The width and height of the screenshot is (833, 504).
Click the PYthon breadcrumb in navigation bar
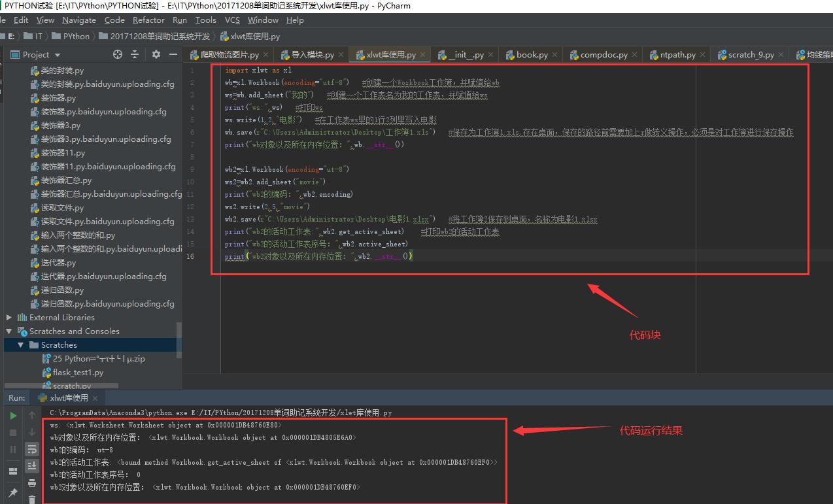76,37
